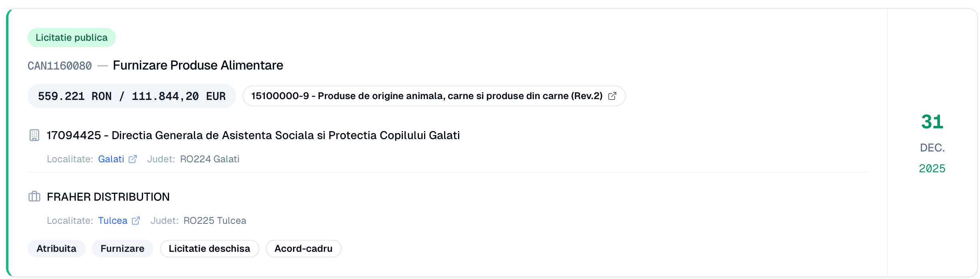Click the Licitatie publica badge

(72, 38)
